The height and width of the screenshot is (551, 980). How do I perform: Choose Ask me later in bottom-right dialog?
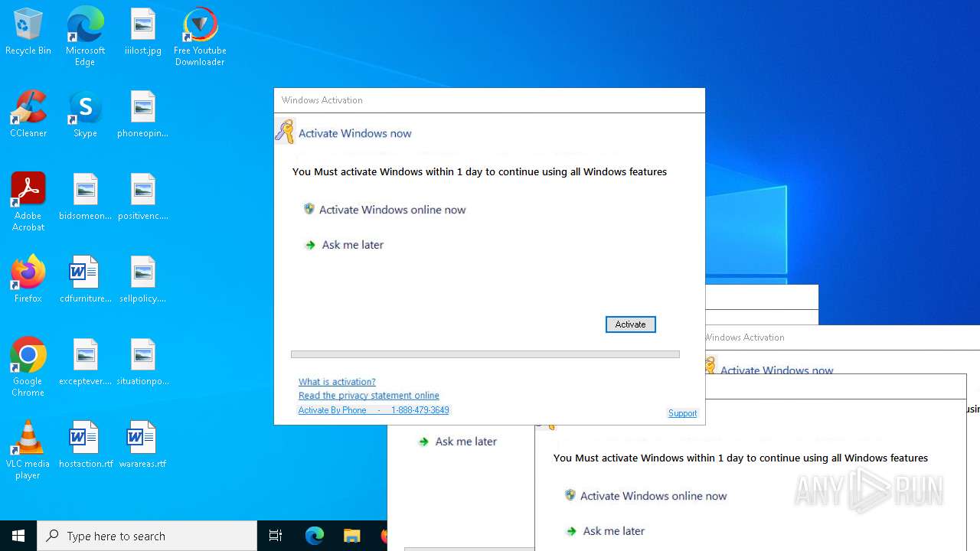click(x=605, y=531)
